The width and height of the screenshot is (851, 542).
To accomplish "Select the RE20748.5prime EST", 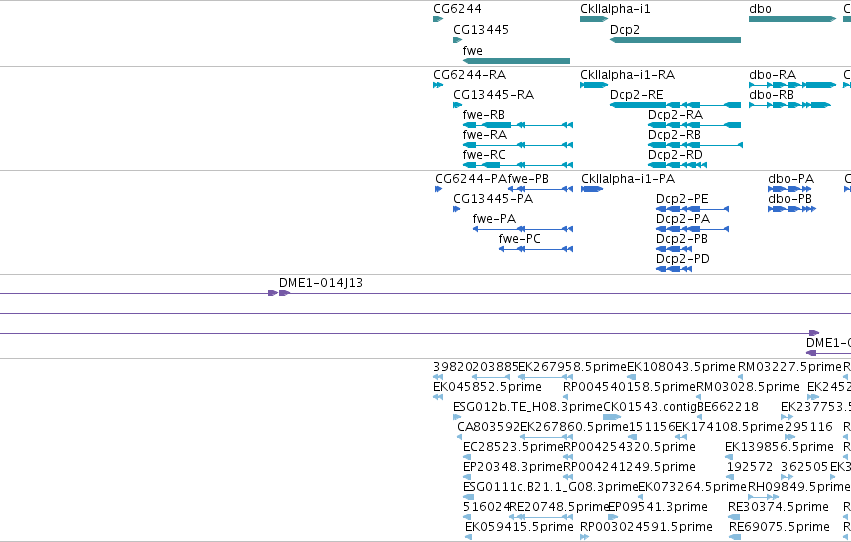I will [541, 517].
